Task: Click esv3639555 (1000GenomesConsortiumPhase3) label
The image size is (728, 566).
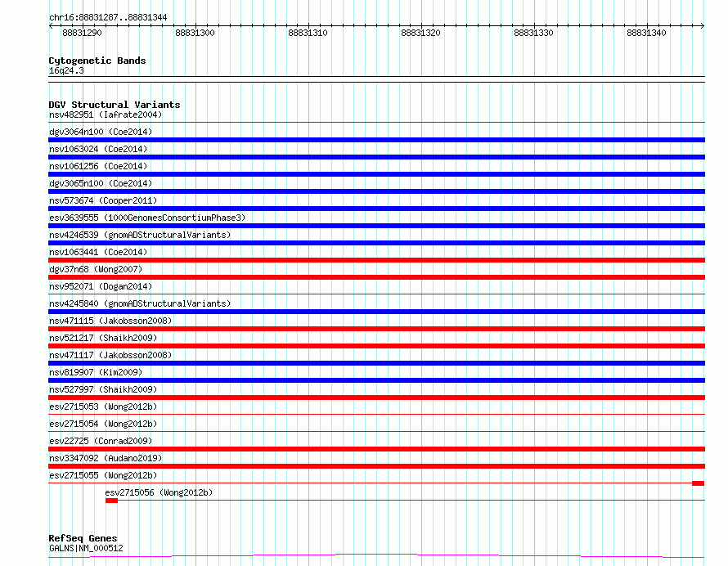Action: click(x=147, y=218)
